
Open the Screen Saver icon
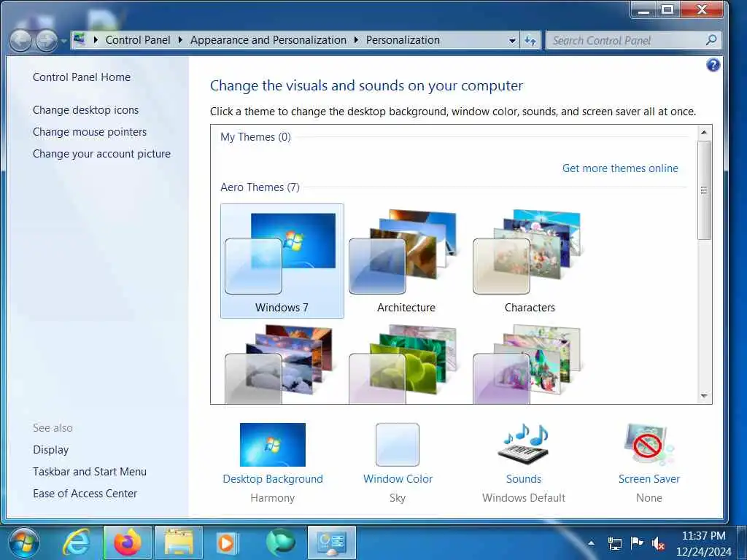point(649,444)
